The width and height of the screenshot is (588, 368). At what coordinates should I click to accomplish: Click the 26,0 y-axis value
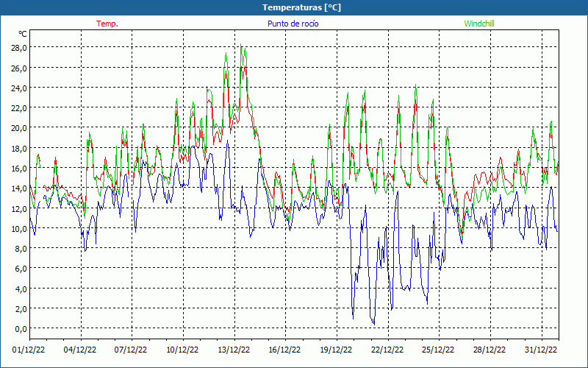tap(20, 68)
